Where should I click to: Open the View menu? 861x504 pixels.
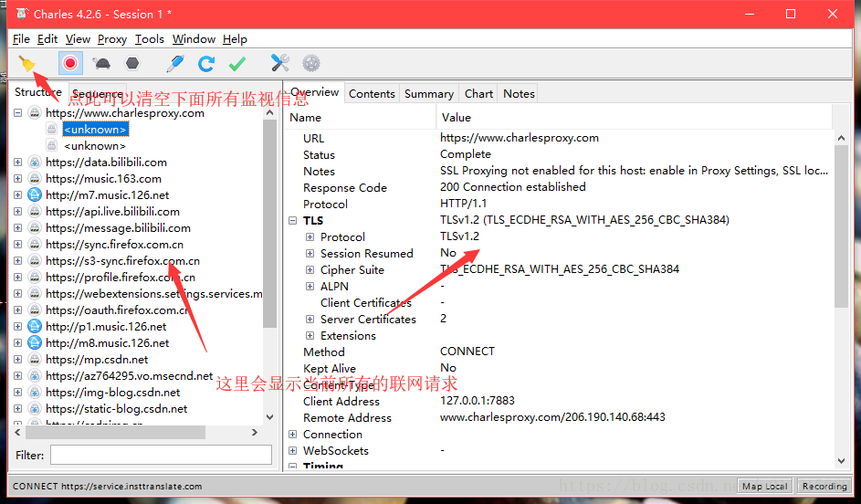tap(78, 39)
